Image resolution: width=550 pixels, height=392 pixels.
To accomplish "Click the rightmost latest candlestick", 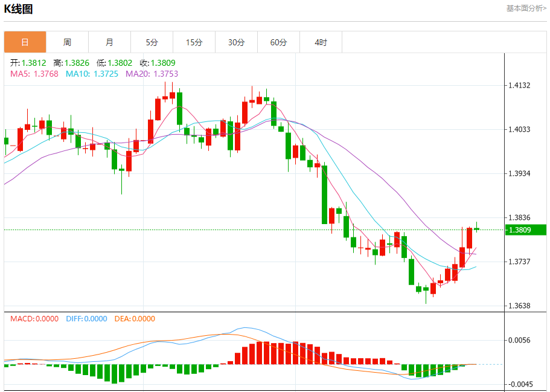I will tap(477, 229).
